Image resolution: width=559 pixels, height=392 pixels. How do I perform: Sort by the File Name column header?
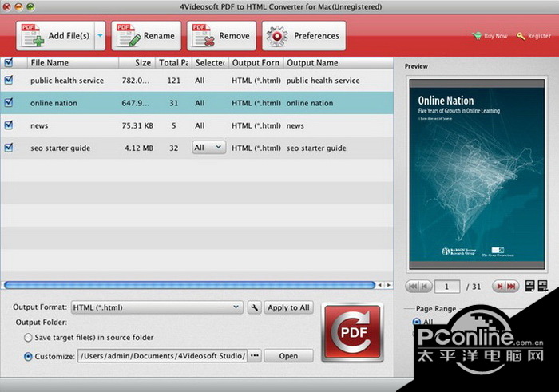(73, 63)
